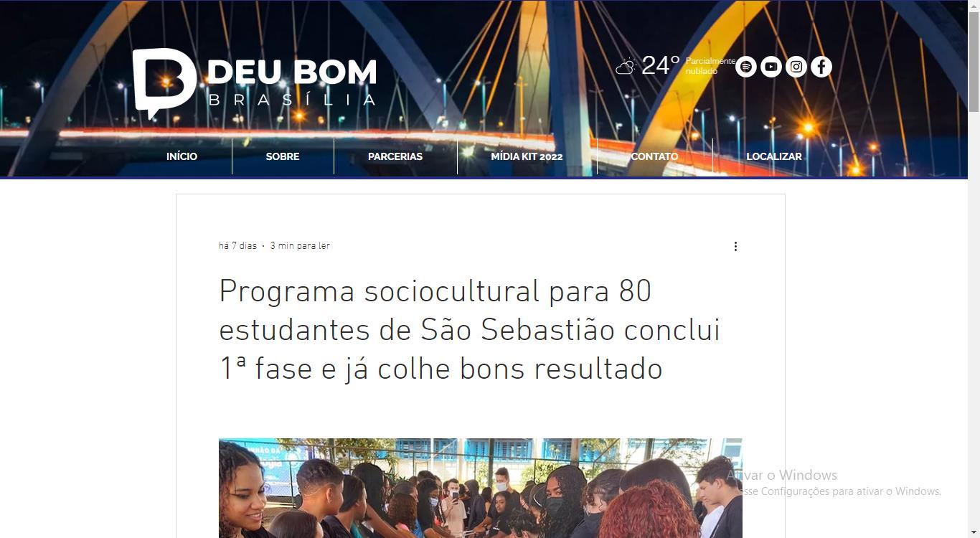Open MÍDIA KIT 2022 menu item

pos(527,156)
